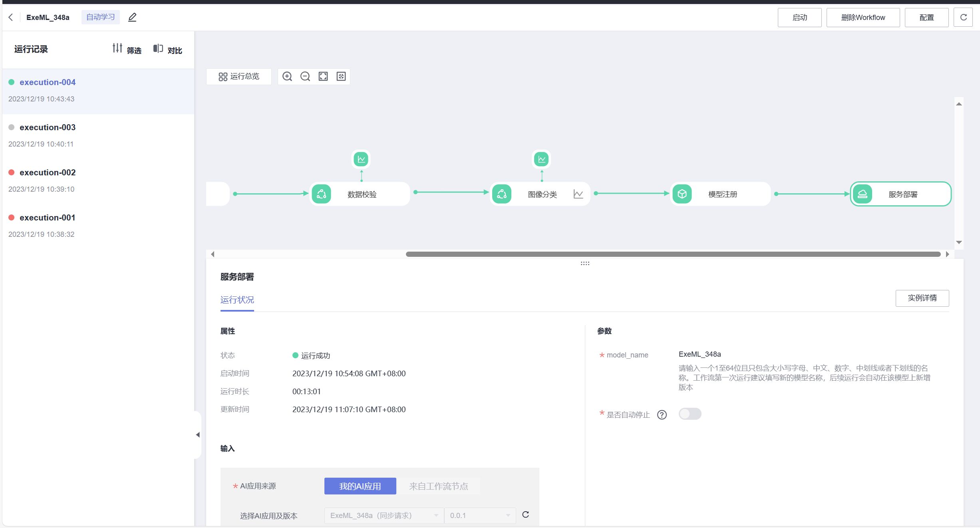Toggle the 是否自动停止 switch

[x=690, y=414]
